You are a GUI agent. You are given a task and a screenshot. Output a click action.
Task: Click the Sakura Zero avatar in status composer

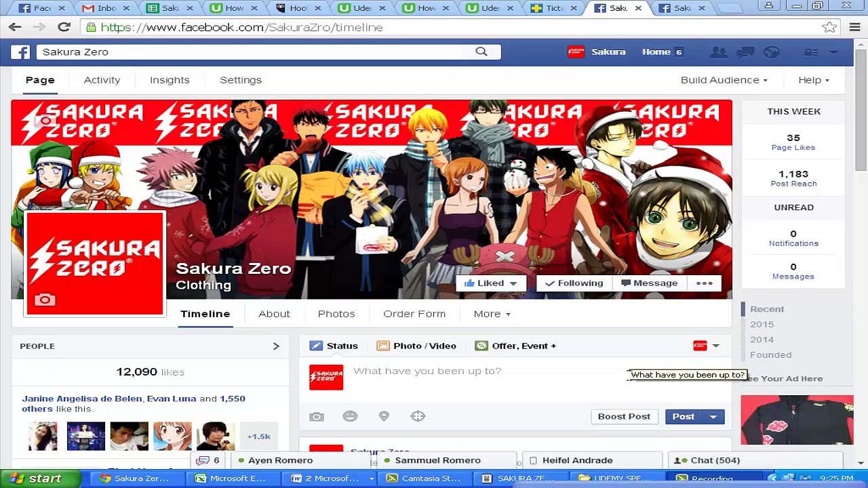326,378
